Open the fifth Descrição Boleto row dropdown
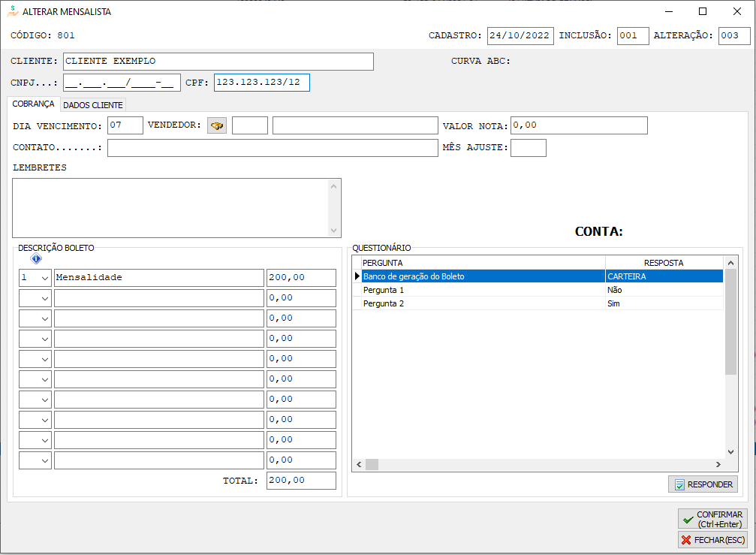 tap(45, 359)
